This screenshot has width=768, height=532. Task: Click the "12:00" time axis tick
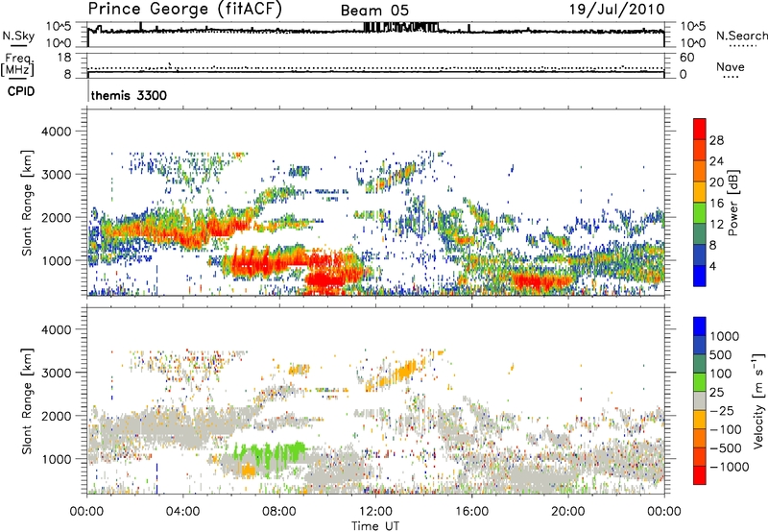tap(375, 512)
